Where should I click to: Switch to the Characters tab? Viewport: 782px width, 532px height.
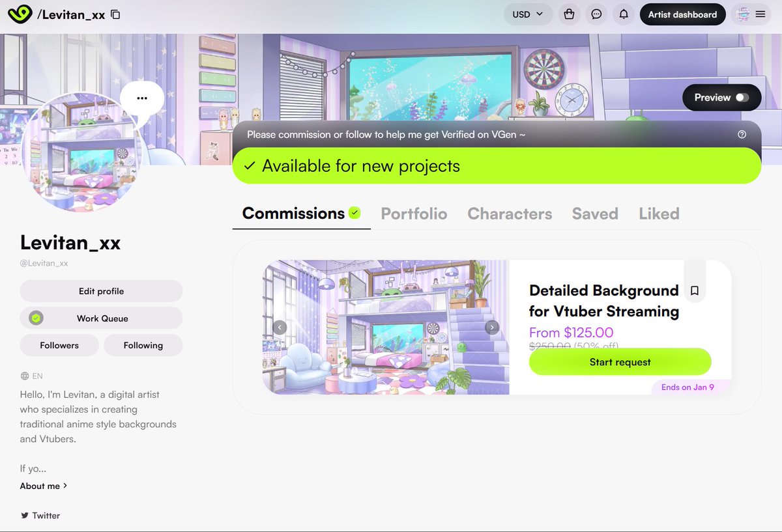[510, 214]
